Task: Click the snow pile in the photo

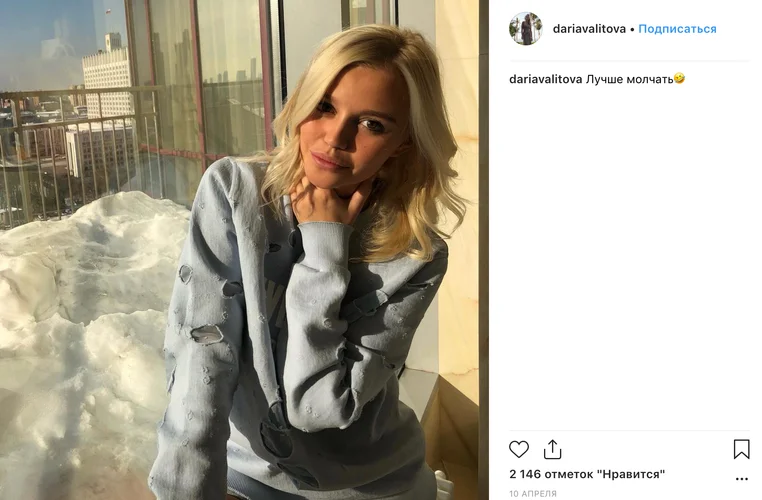Action: click(83, 340)
